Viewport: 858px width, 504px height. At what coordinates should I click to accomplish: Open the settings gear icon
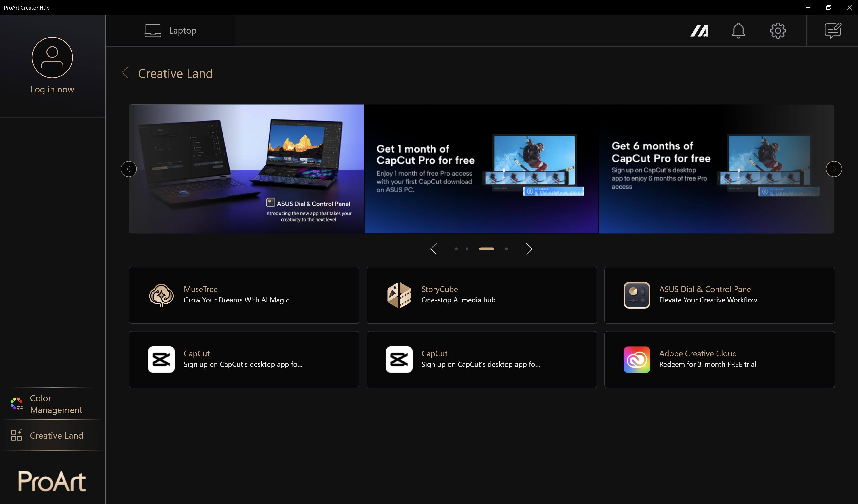[x=778, y=31]
